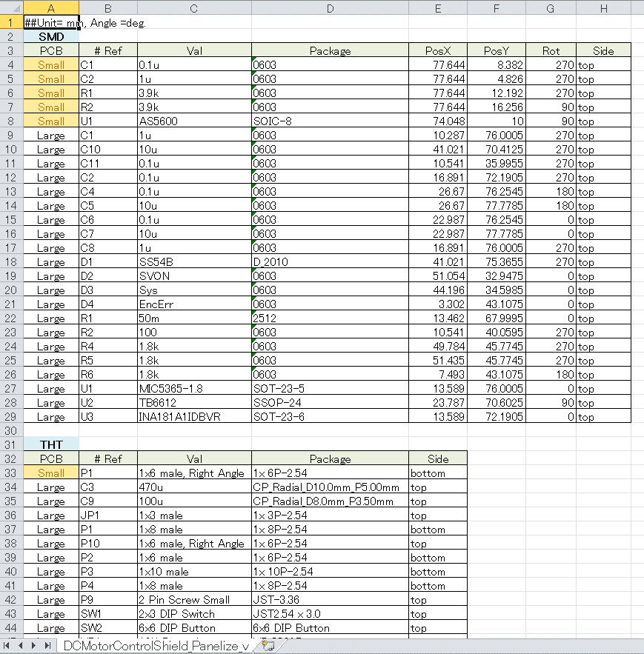
Task: Go to first sheet with navigation arrow
Action: [x=7, y=646]
